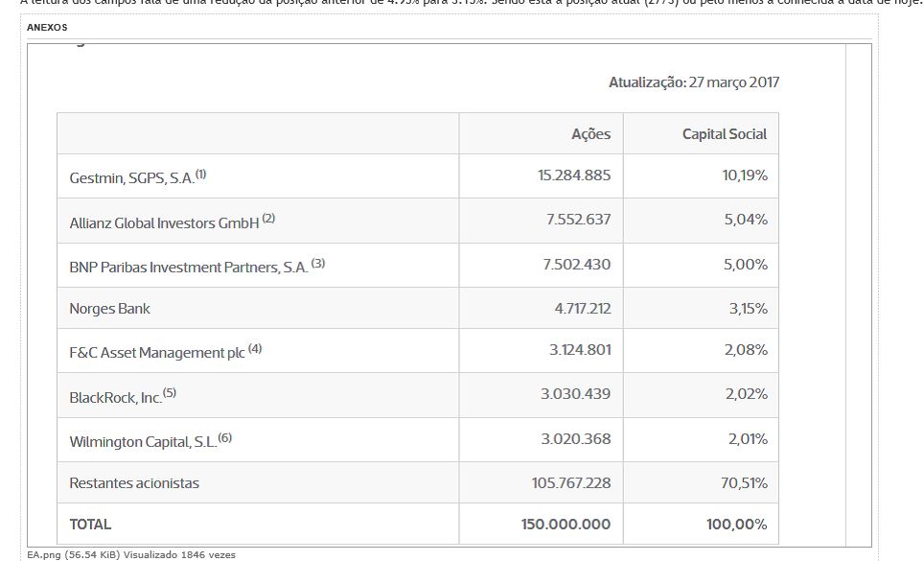Click the Norges Bank row name

(x=109, y=309)
